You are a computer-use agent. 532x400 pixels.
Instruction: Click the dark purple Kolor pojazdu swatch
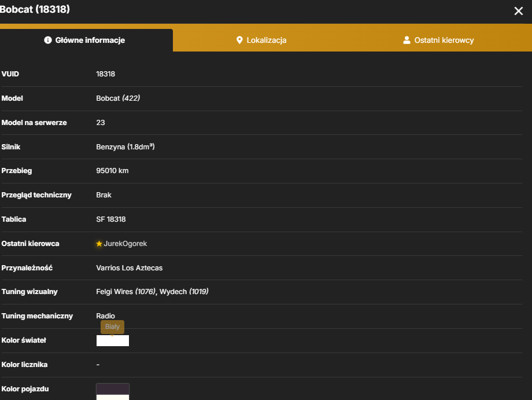coord(113,389)
